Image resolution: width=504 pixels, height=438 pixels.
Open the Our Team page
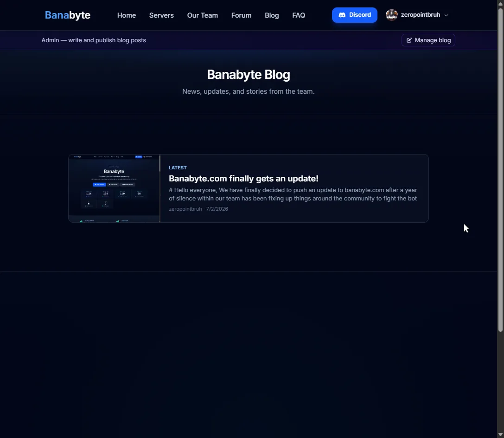coord(203,15)
